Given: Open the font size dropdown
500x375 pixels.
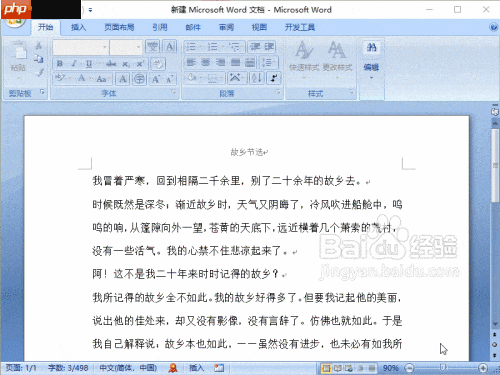Looking at the screenshot, I should (x=138, y=47).
